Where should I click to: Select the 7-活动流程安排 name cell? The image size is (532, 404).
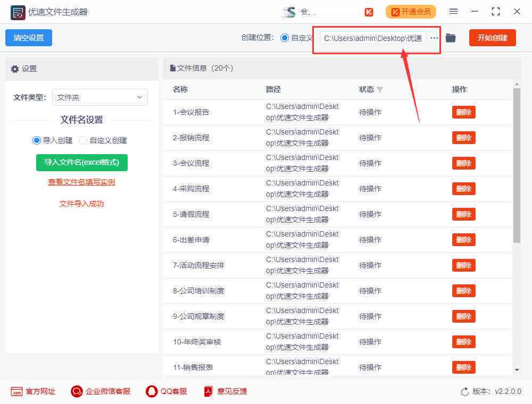pyautogui.click(x=198, y=265)
